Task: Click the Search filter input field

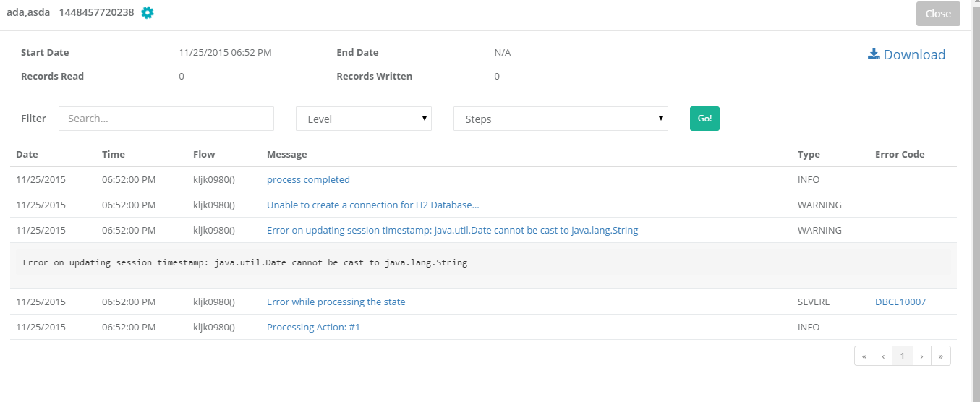Action: (166, 119)
